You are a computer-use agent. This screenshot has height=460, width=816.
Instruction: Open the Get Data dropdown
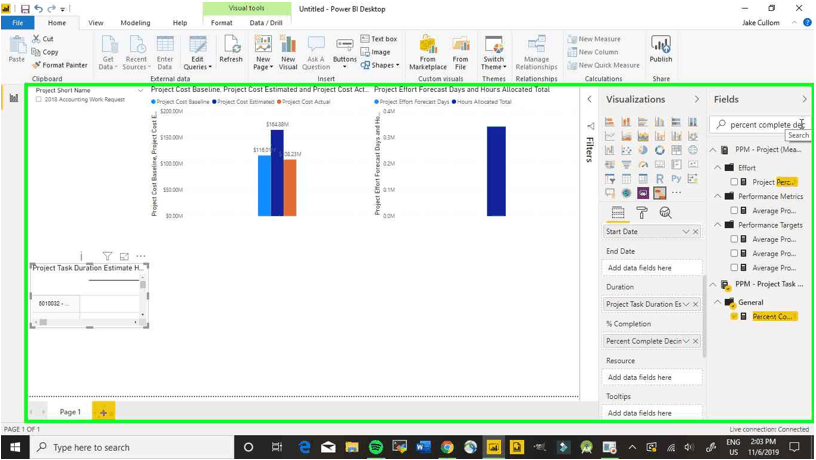click(x=108, y=53)
